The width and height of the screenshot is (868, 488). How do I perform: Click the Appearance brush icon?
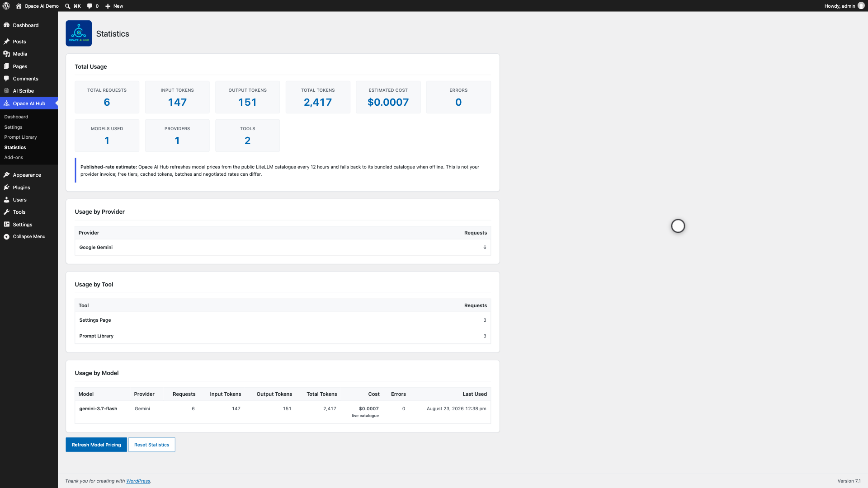(7, 175)
